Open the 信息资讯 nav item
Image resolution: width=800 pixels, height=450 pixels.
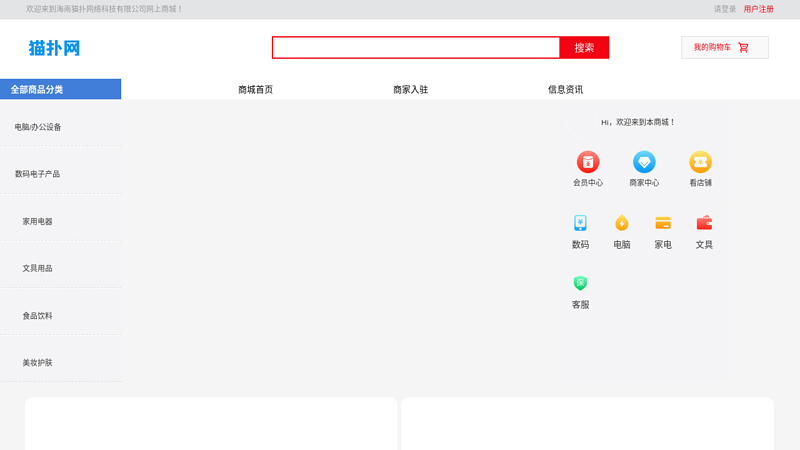click(x=565, y=89)
